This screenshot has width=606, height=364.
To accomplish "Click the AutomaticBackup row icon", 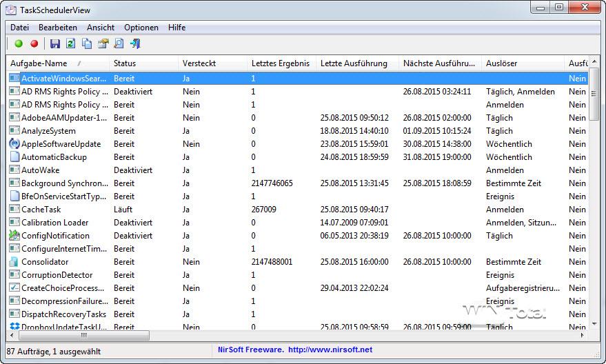I will pos(14,157).
